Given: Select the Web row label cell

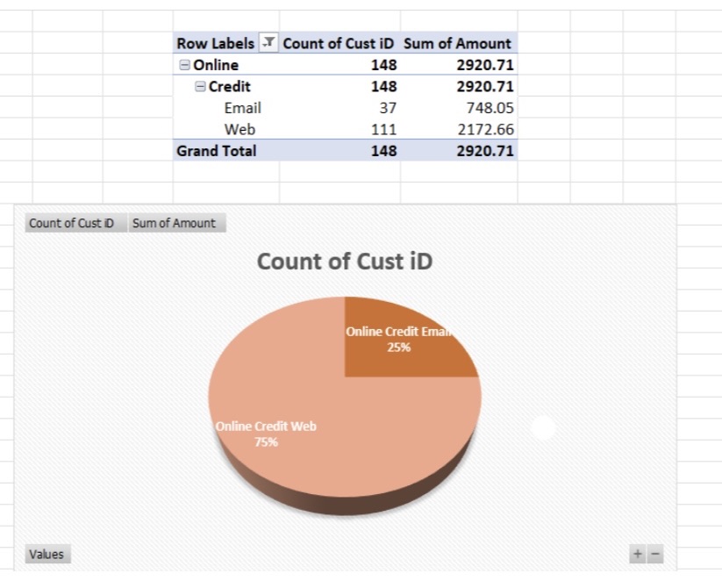Looking at the screenshot, I should click(x=239, y=129).
